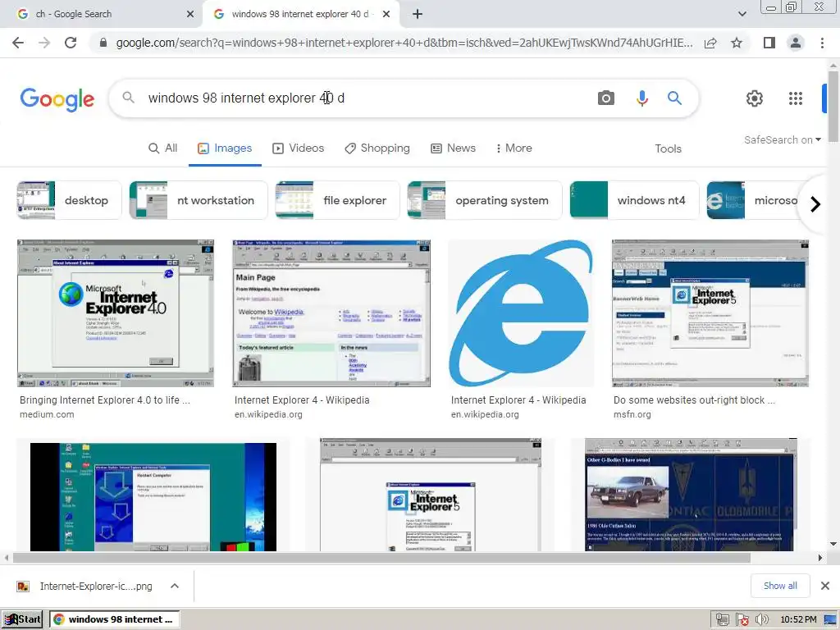
Task: Select the Chrome taskbar window button
Action: [x=115, y=619]
